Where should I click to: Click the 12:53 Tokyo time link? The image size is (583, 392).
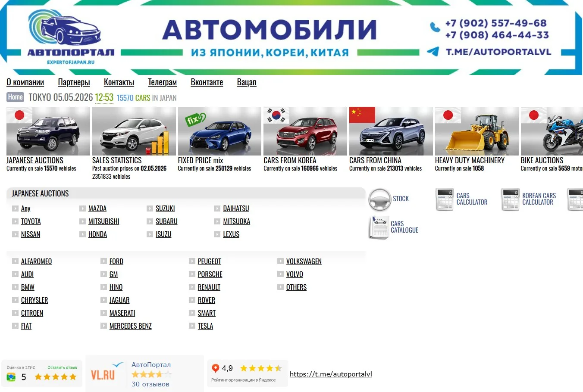(104, 97)
